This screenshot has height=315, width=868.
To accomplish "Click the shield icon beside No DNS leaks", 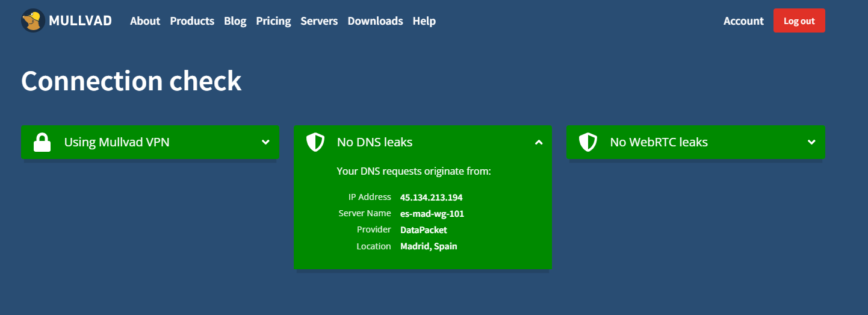I will pyautogui.click(x=315, y=143).
